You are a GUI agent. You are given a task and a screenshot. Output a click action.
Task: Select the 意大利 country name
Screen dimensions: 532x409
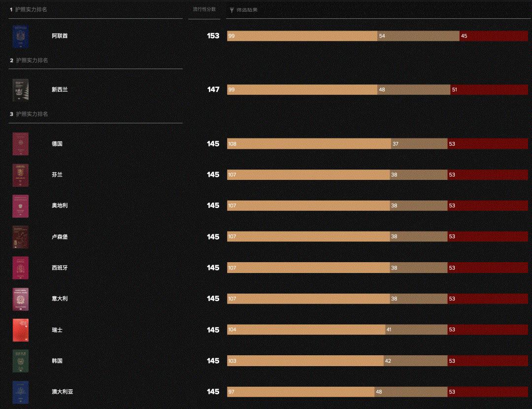[60, 299]
